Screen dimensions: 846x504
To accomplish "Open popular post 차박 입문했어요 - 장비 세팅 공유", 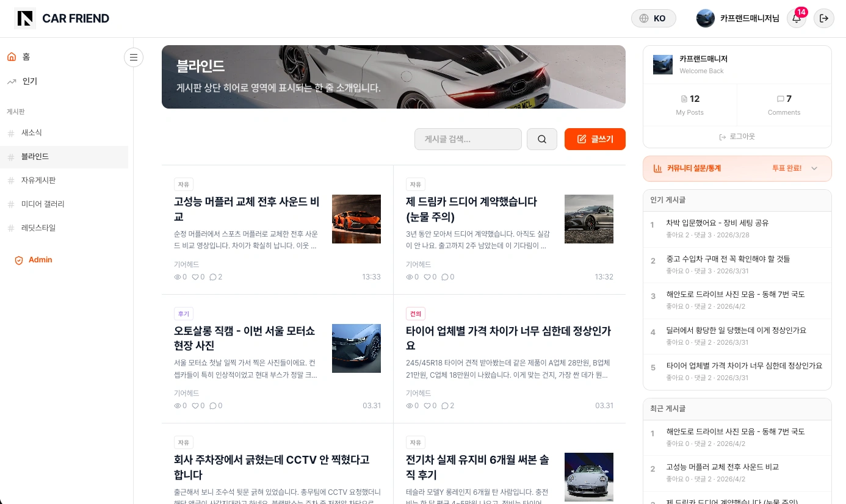I will [718, 223].
